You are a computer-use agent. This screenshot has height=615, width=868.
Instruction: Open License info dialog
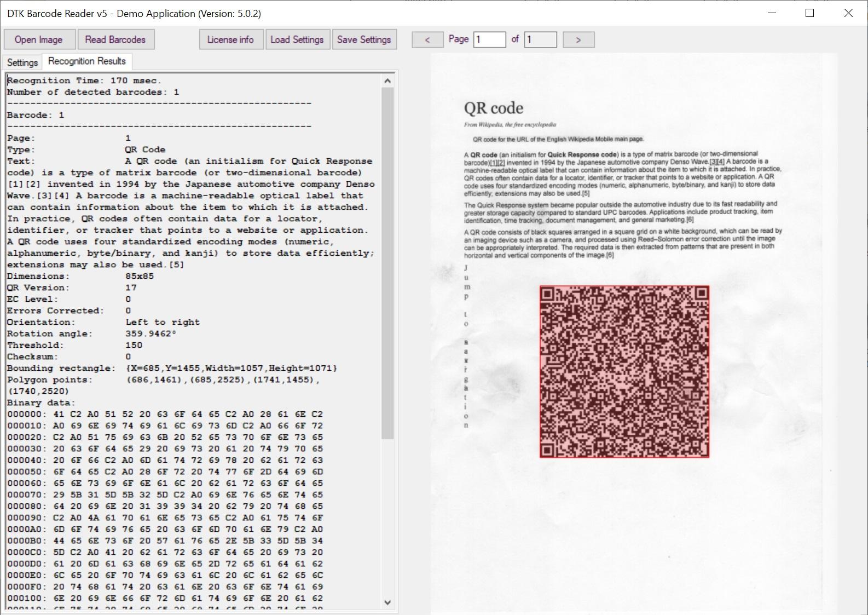pyautogui.click(x=230, y=39)
